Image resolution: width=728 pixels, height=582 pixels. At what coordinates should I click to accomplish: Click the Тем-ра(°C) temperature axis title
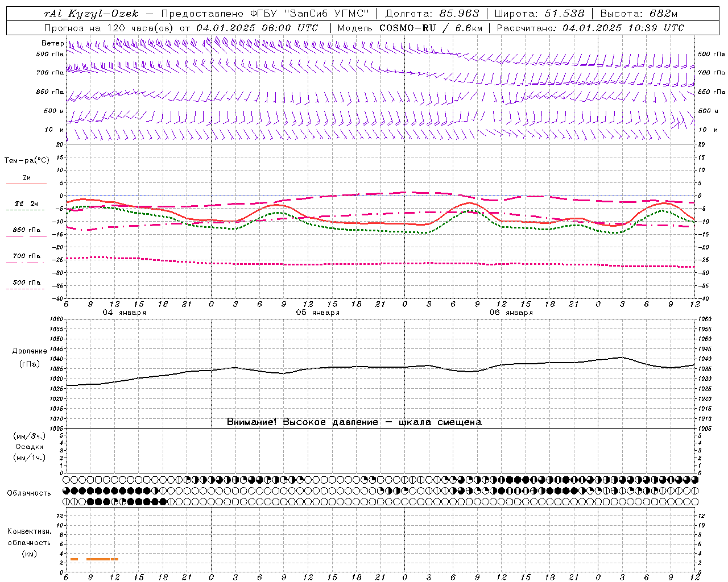click(27, 161)
